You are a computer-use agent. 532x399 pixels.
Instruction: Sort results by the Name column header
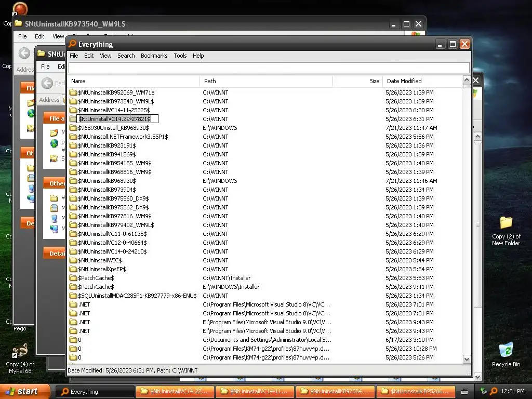(134, 81)
